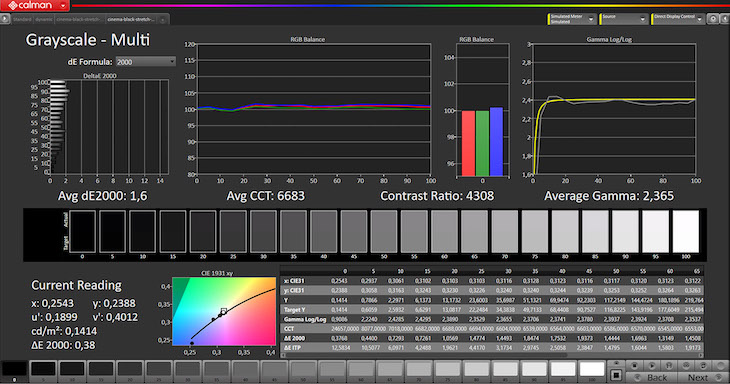Expand the Simulated Meter dropdown
This screenshot has width=730, height=384.
pyautogui.click(x=572, y=19)
